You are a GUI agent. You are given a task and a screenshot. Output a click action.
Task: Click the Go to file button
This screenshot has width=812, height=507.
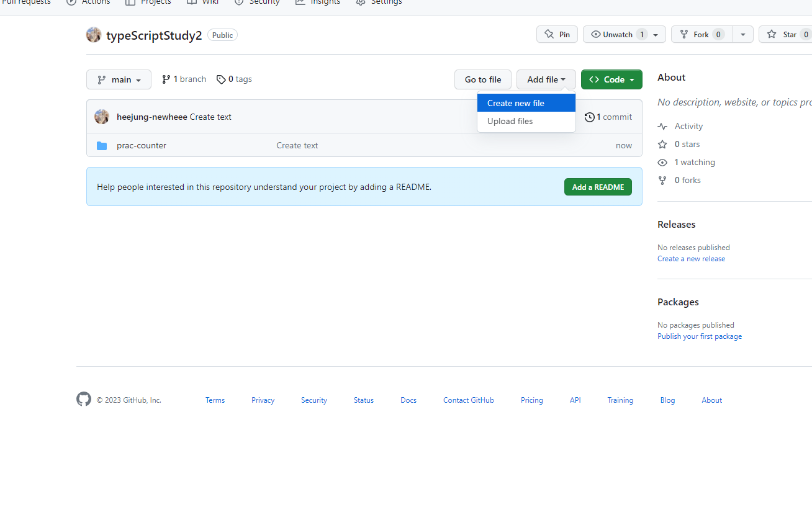tap(483, 79)
